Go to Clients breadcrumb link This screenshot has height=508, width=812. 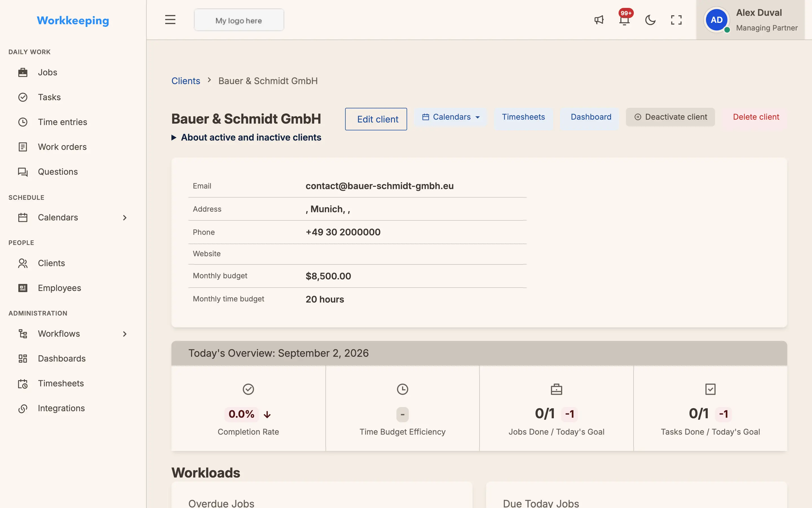(x=186, y=81)
